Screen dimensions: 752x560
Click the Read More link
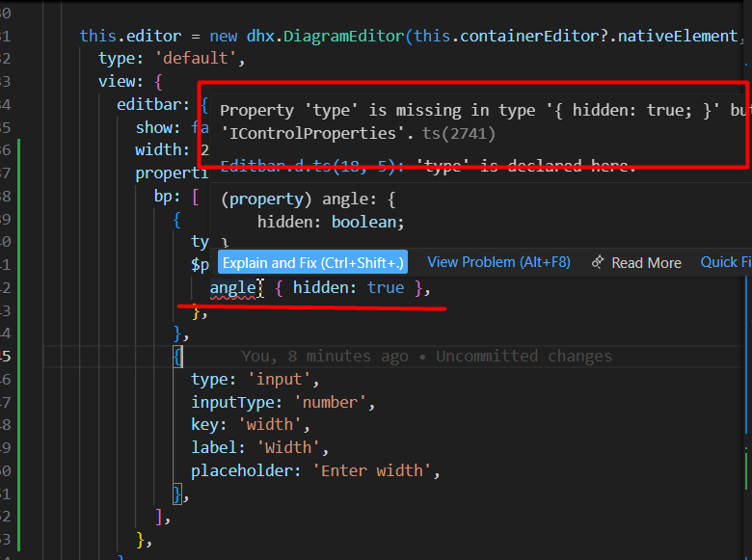coord(646,262)
